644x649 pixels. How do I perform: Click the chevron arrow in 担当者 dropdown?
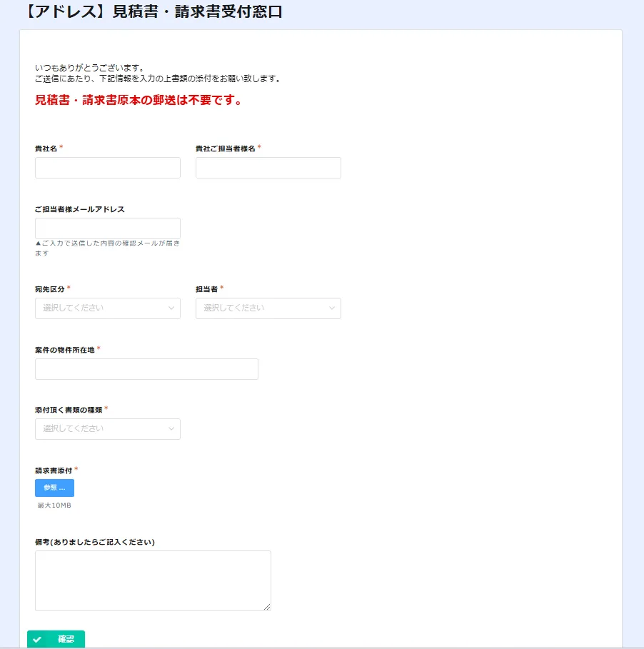pyautogui.click(x=332, y=308)
